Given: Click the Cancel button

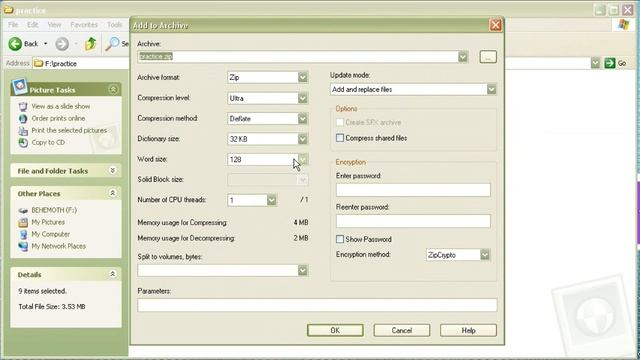Looking at the screenshot, I should [x=402, y=330].
